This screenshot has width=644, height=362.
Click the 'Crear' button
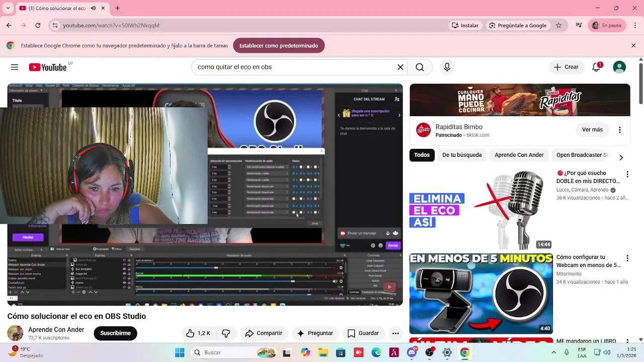(x=566, y=67)
